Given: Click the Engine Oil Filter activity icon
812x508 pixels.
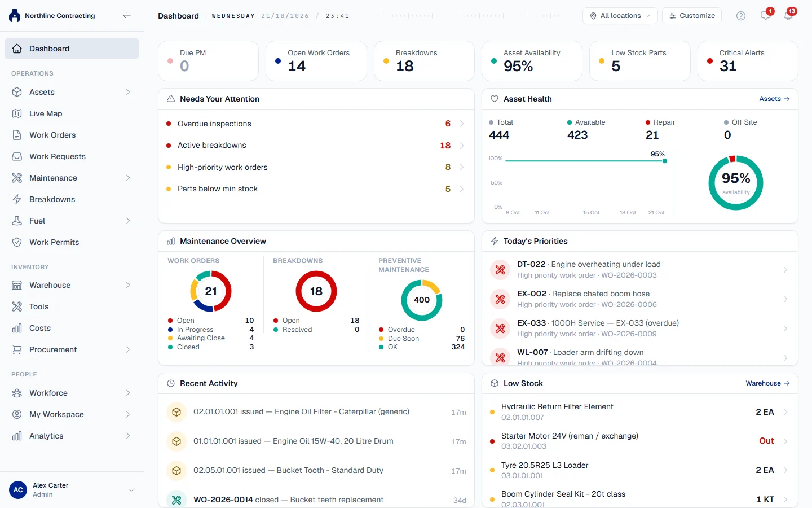Looking at the screenshot, I should point(176,412).
